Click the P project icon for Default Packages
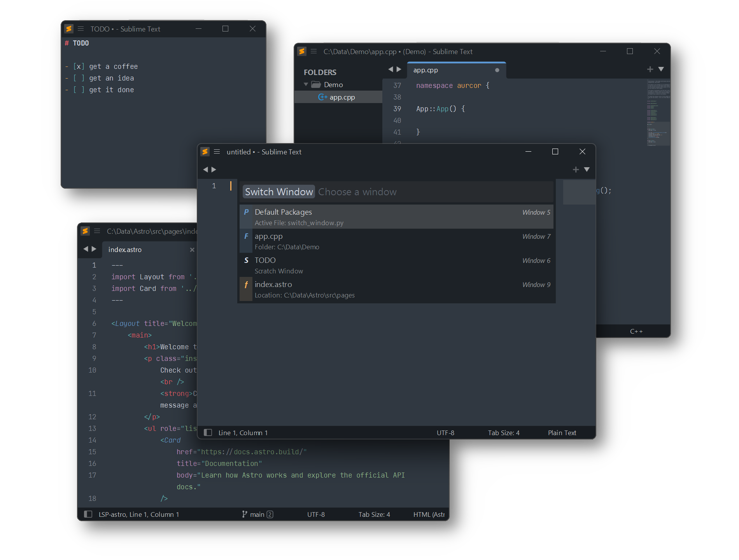The width and height of the screenshot is (739, 560). (x=246, y=212)
